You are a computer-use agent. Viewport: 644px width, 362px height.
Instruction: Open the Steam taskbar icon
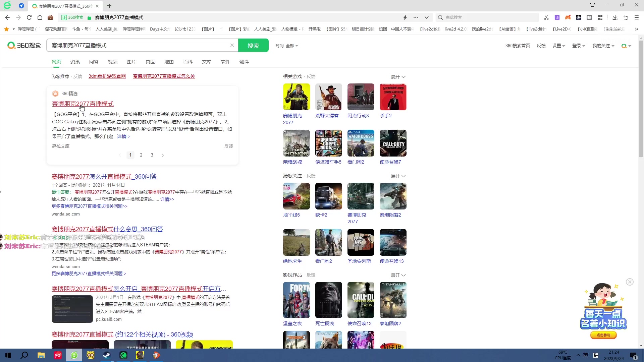(x=107, y=355)
